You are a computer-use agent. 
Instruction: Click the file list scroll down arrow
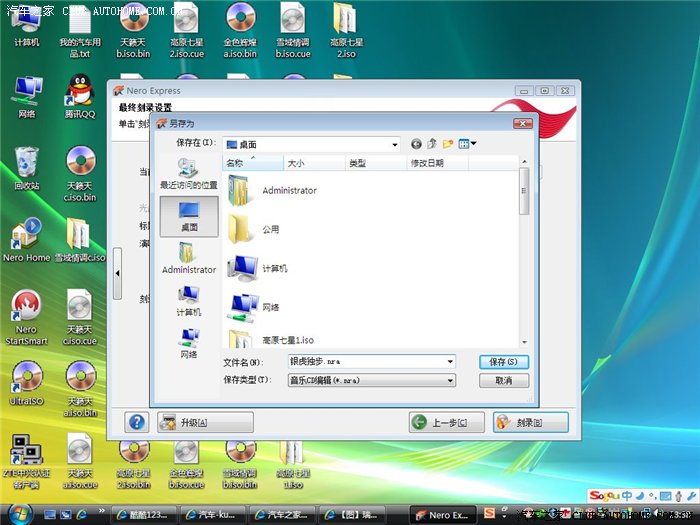pyautogui.click(x=524, y=342)
